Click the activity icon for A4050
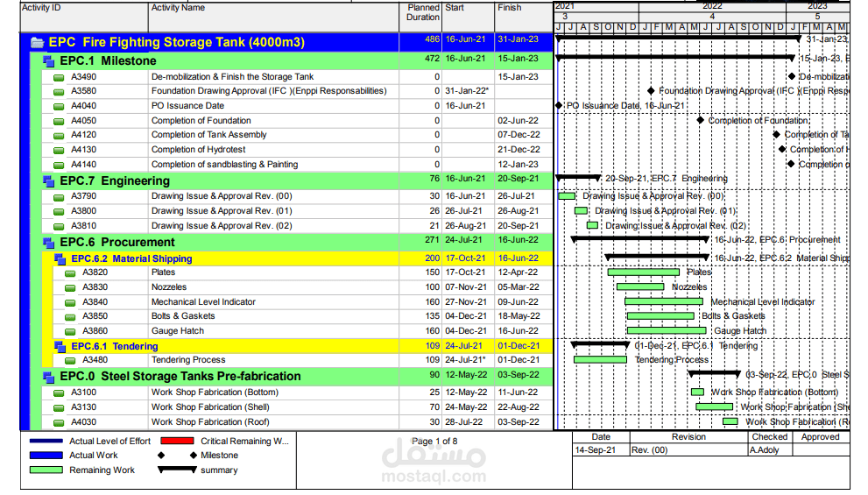Screen dimensions: 868x495 tap(59, 121)
